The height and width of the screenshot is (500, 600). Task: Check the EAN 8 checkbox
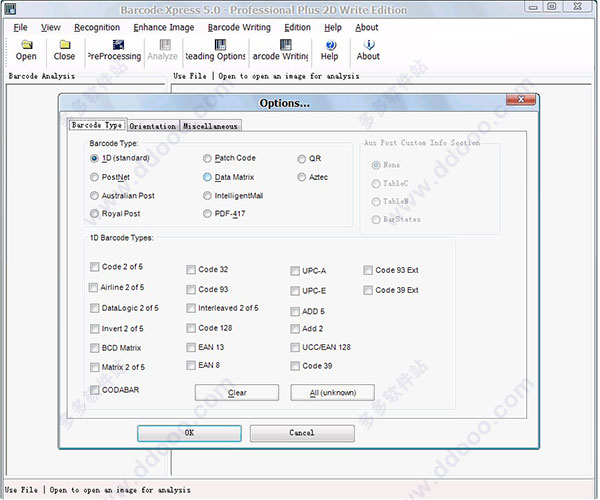click(191, 365)
